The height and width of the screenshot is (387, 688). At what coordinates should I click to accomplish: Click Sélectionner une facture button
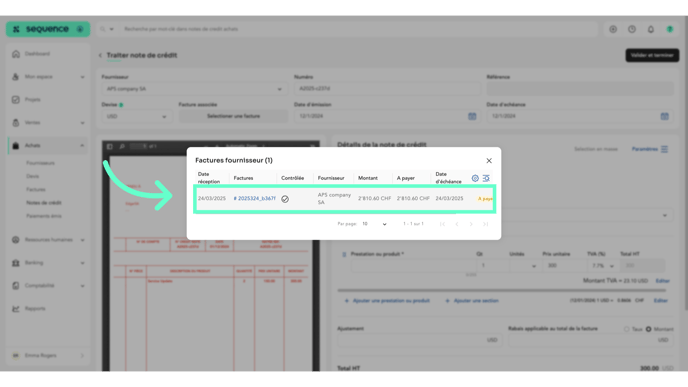233,116
